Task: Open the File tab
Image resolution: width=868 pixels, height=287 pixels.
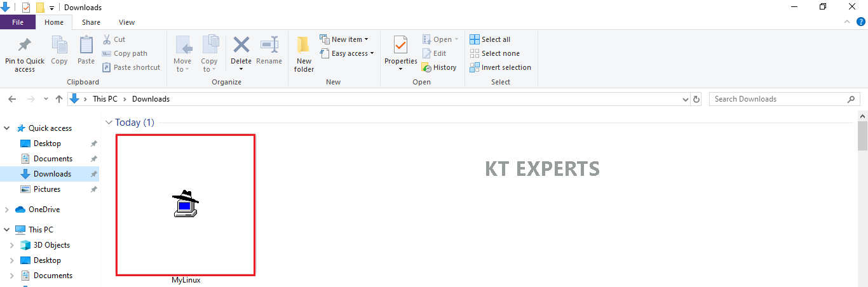Action: pos(18,22)
